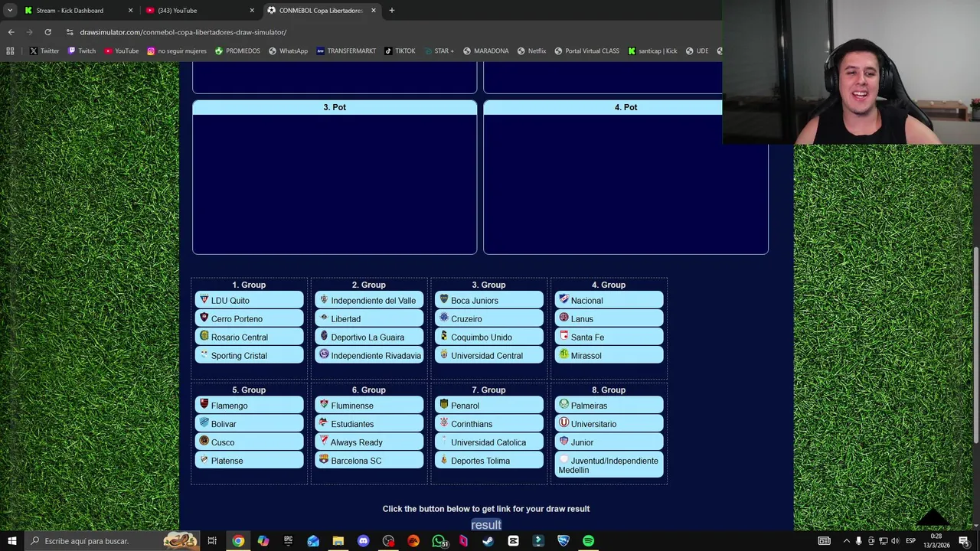Select Boca Juniors in Group 3
The height and width of the screenshot is (551, 980).
click(x=488, y=300)
